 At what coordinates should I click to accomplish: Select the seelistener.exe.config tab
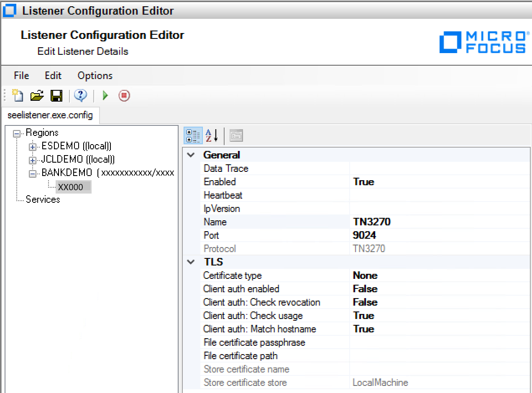(x=51, y=115)
